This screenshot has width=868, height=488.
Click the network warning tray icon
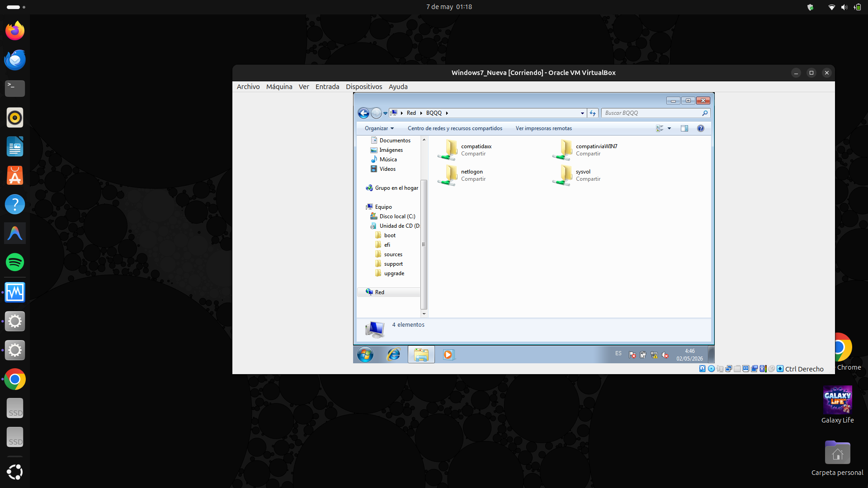654,355
